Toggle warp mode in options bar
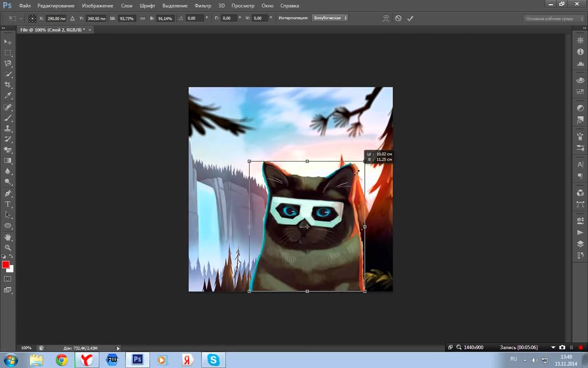588x368 pixels. (386, 18)
